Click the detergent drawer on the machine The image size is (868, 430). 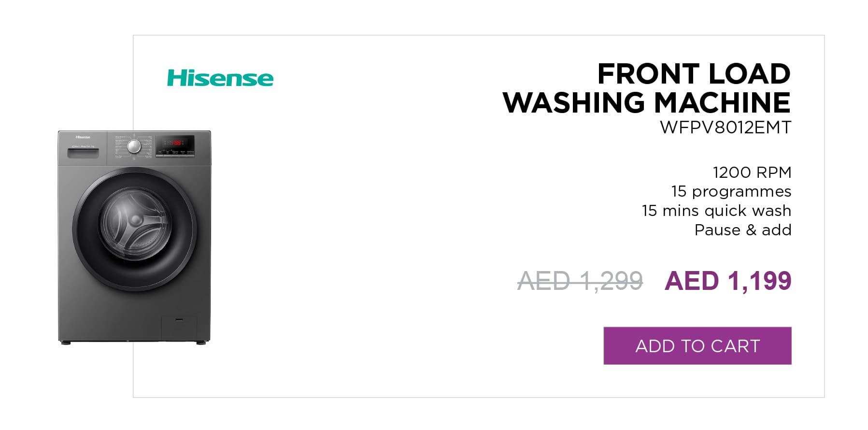[83, 153]
